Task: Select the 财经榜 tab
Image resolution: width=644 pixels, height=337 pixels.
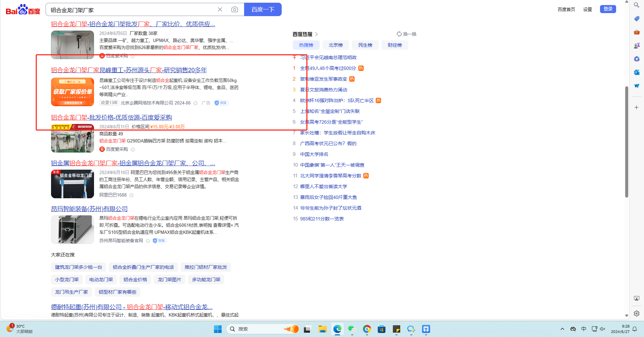Action: tap(395, 45)
